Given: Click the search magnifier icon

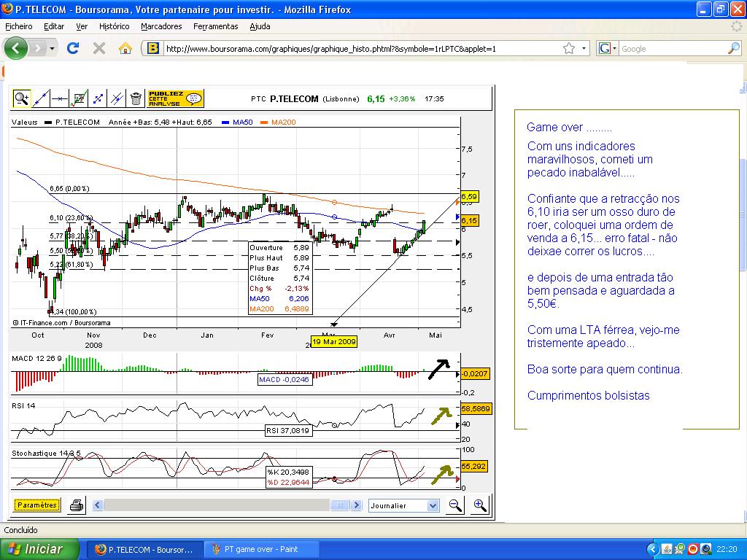Looking at the screenshot, I should point(734,48).
